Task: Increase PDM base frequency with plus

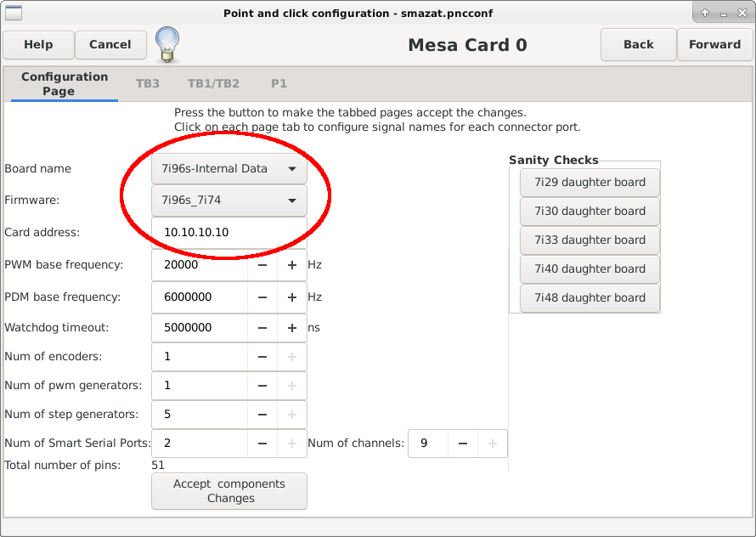Action: [x=291, y=297]
